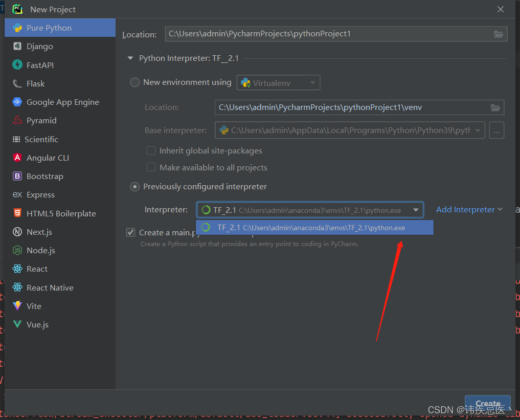
Task: Click the Angular CLI red icon
Action: tap(17, 158)
